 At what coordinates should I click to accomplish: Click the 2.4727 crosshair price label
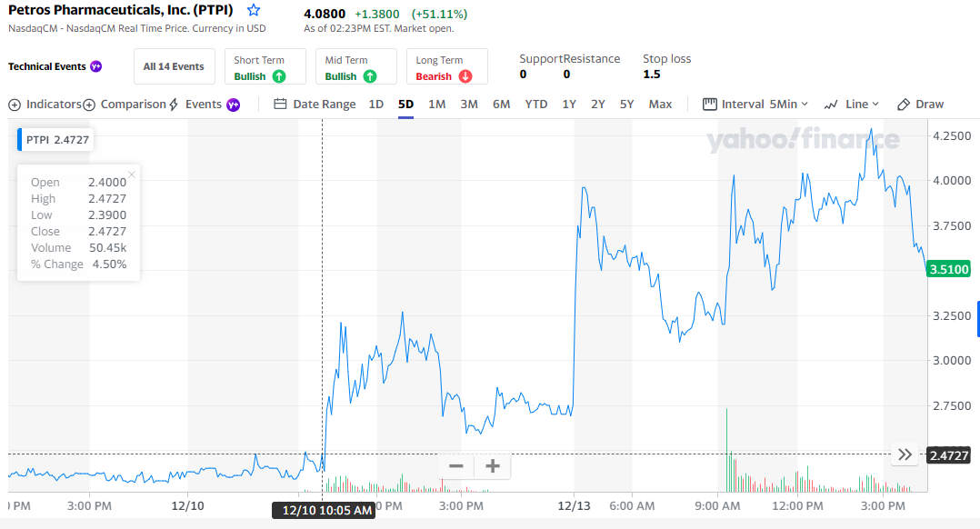point(949,455)
